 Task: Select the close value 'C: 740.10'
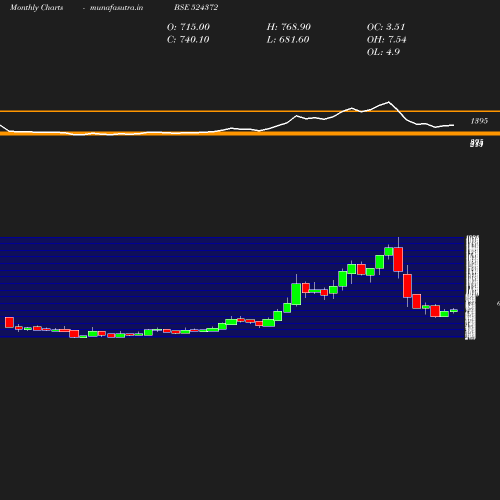pos(188,40)
